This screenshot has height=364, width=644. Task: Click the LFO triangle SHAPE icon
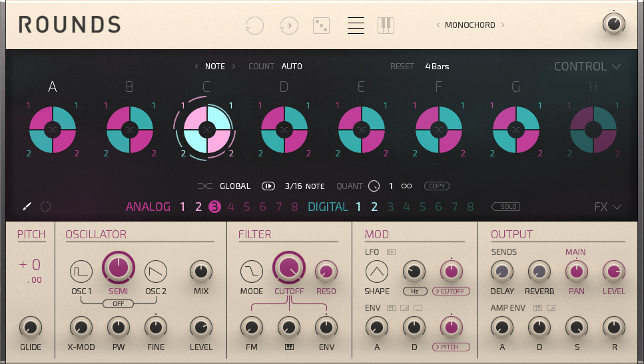coord(376,271)
